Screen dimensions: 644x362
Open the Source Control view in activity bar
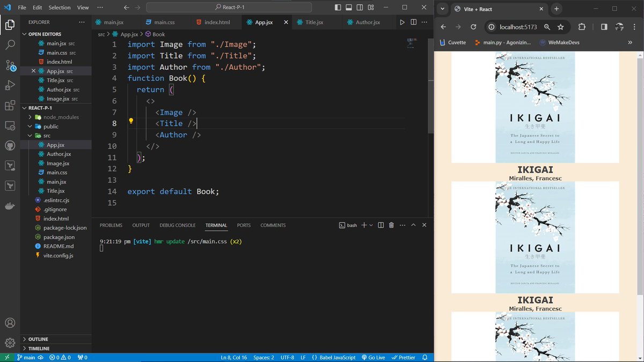(10, 65)
